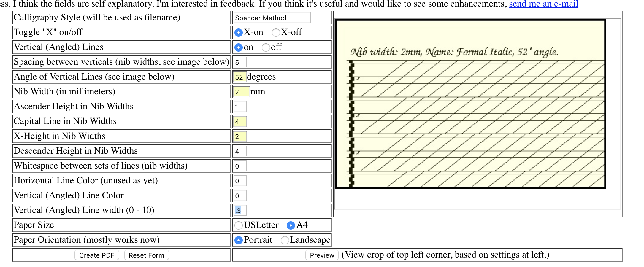The height and width of the screenshot is (267, 644).
Task: Choose A4 paper size
Action: tap(291, 225)
